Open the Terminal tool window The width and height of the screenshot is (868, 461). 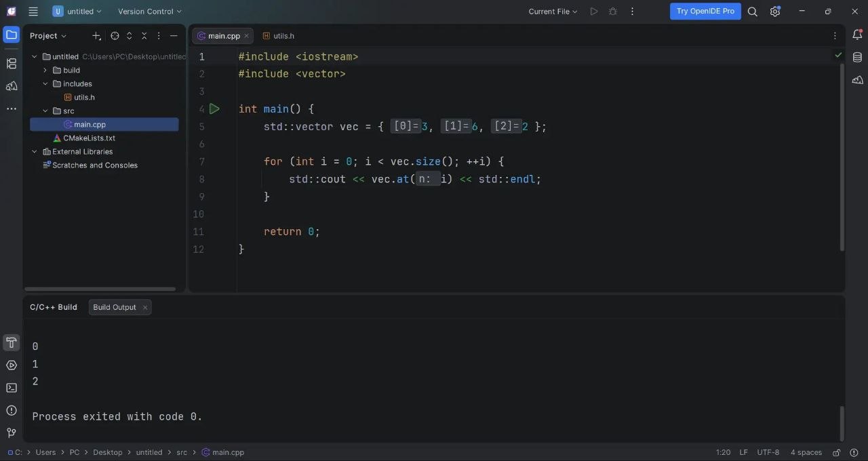(12, 388)
